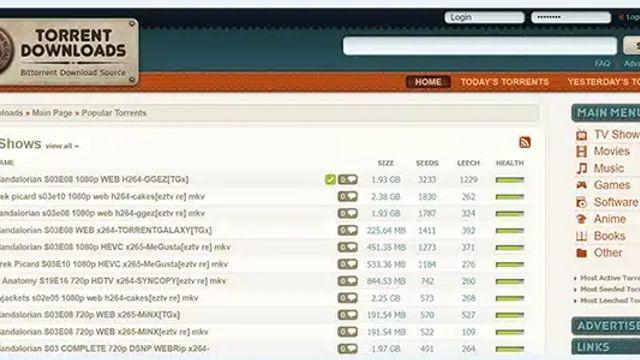Select the Software disc icon
The width and height of the screenshot is (640, 360).
[x=581, y=202]
